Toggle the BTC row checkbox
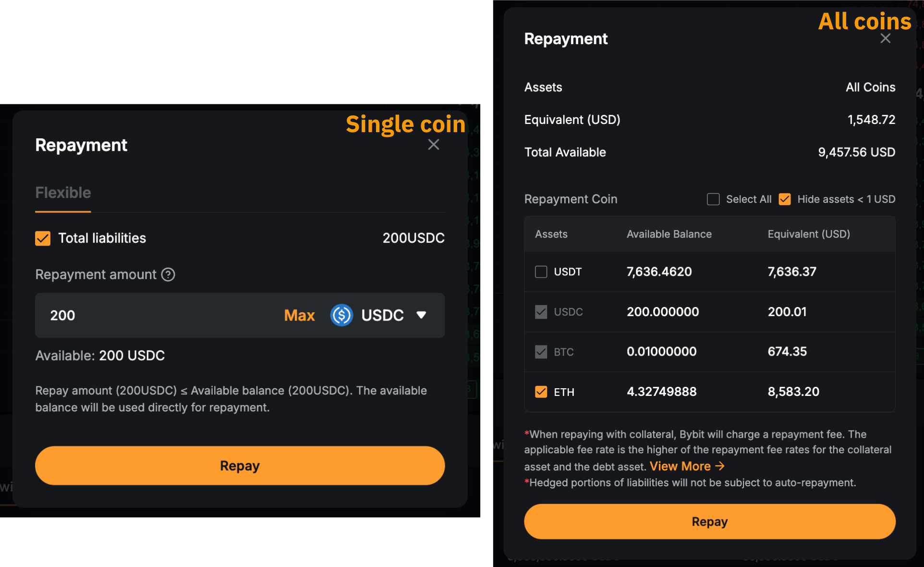This screenshot has height=567, width=924. click(541, 352)
